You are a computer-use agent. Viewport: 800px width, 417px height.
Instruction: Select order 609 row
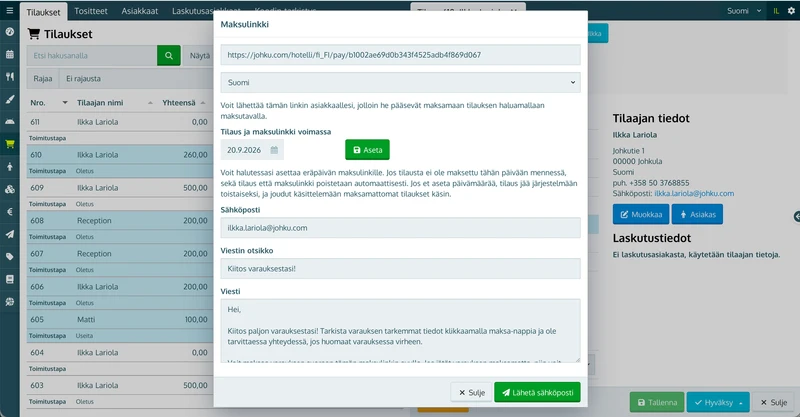[120, 188]
